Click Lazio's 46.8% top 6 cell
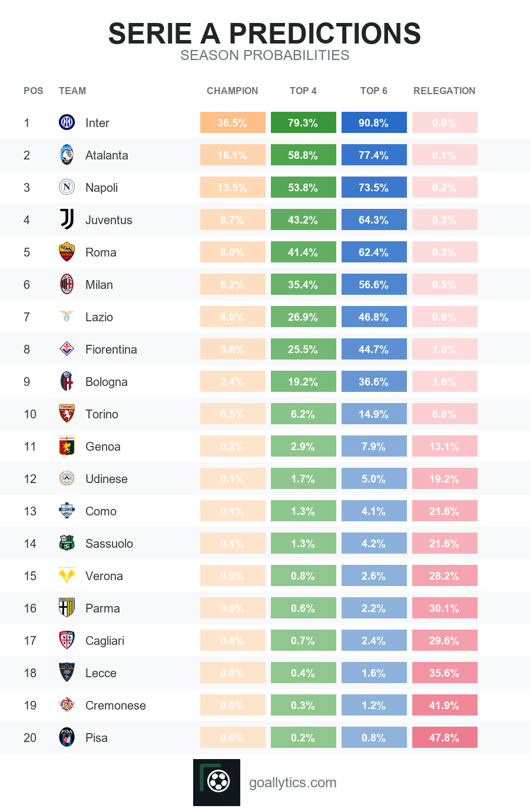 [374, 317]
